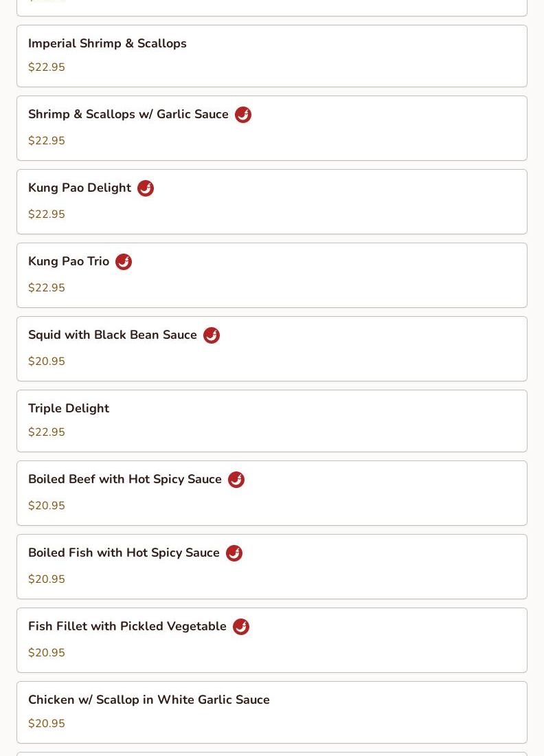
Task: Click the chili icon beside Kung Pao Trio
Action: 124,262
